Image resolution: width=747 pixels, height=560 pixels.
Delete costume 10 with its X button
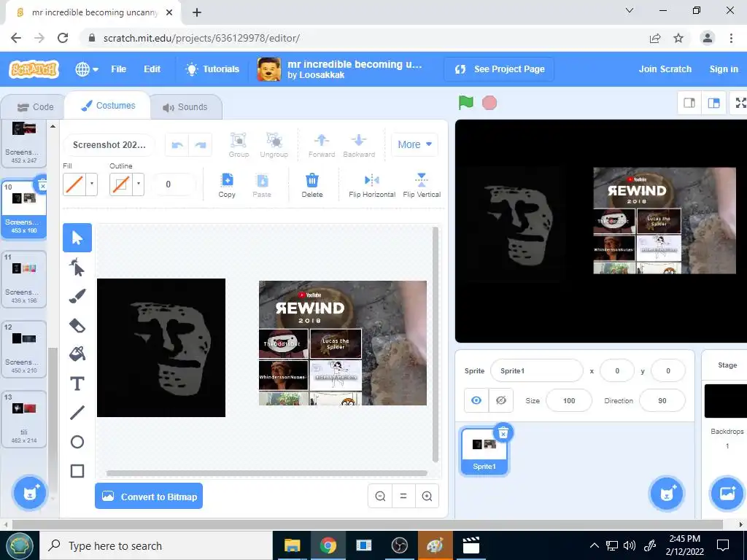point(42,185)
